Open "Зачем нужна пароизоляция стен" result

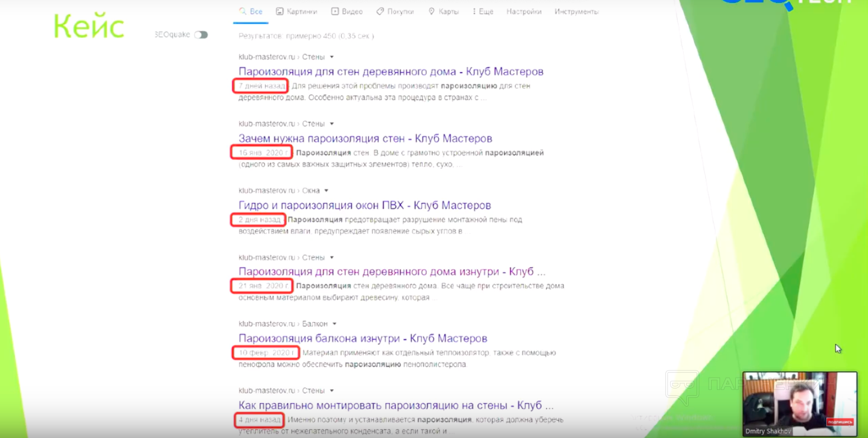(365, 138)
